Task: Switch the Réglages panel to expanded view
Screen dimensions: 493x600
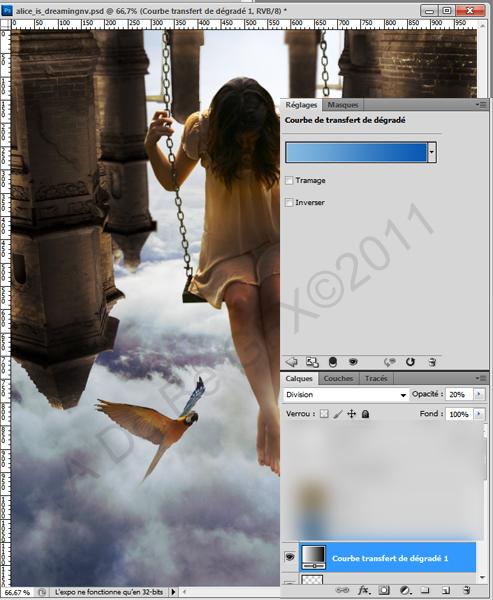Action: tap(312, 362)
